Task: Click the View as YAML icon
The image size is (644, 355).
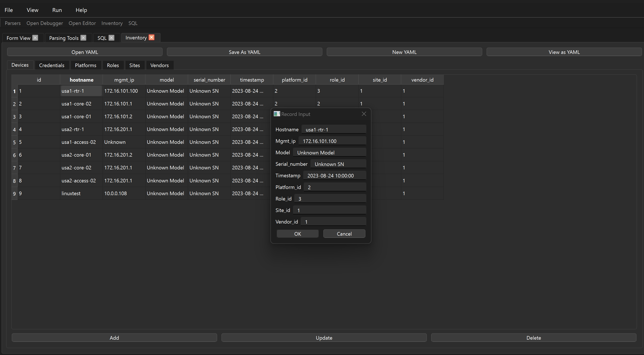Action: click(x=564, y=52)
